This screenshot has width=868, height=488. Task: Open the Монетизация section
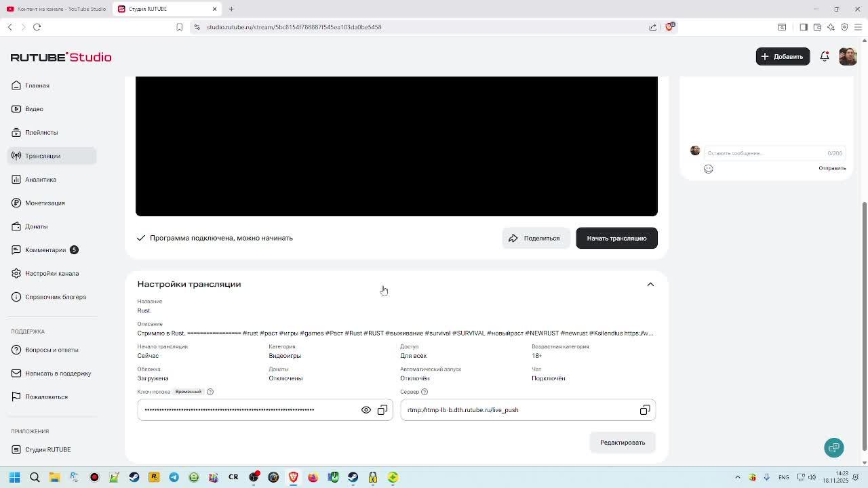pos(45,203)
